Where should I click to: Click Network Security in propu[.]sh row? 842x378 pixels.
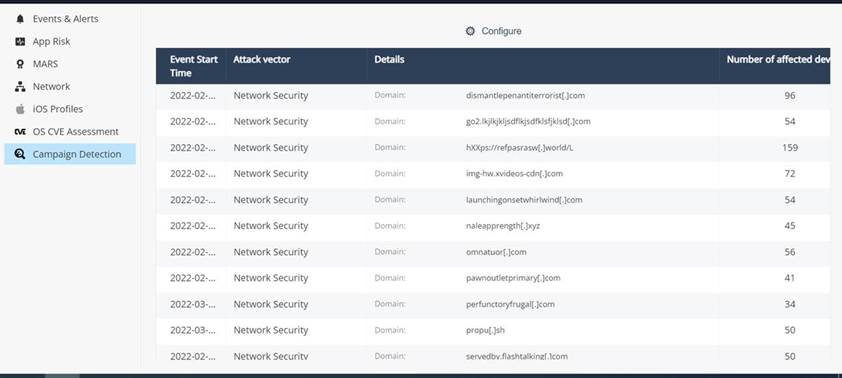pos(271,330)
